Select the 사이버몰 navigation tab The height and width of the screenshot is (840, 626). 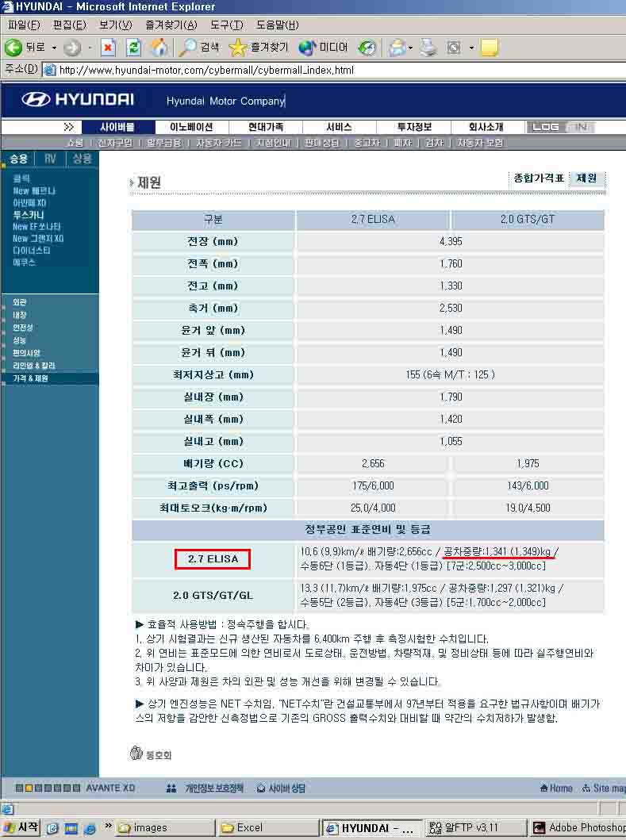click(x=118, y=127)
